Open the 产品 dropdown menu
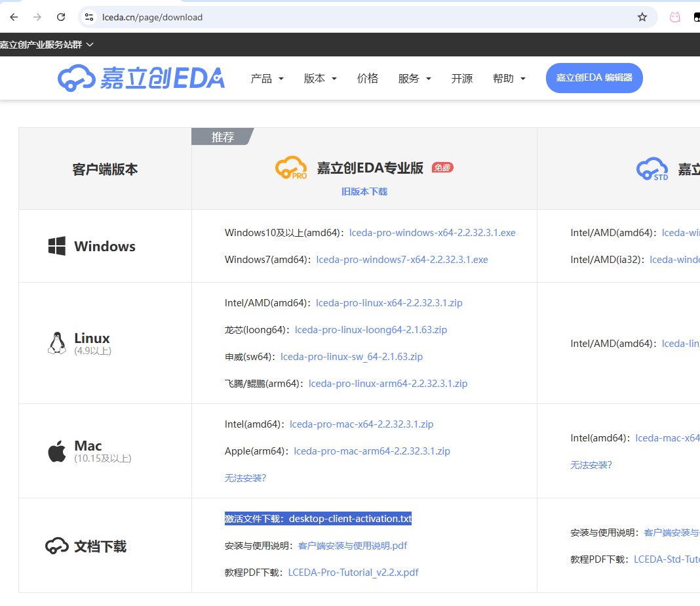The width and height of the screenshot is (700, 606). point(267,79)
